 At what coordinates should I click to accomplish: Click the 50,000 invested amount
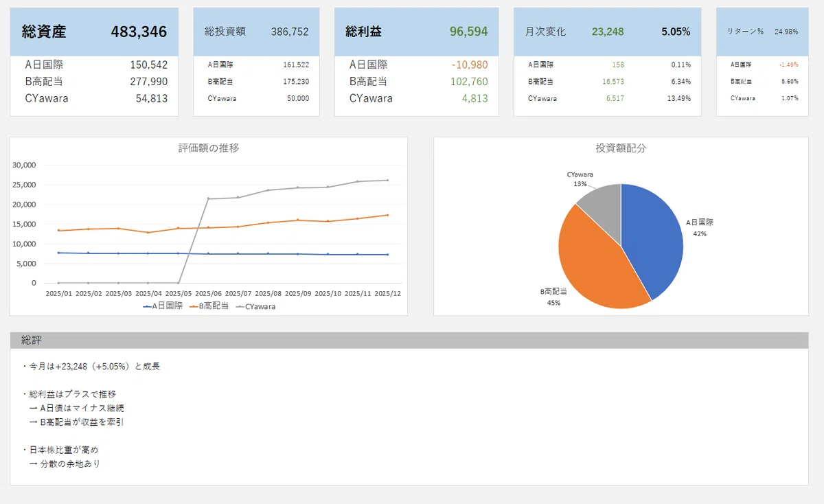298,98
